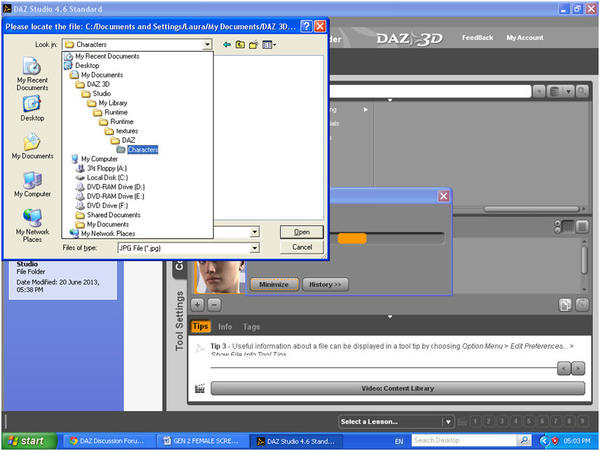Viewport: 600px width, 451px height.
Task: Click the refresh icon at pane bottom right
Action: coord(582,305)
